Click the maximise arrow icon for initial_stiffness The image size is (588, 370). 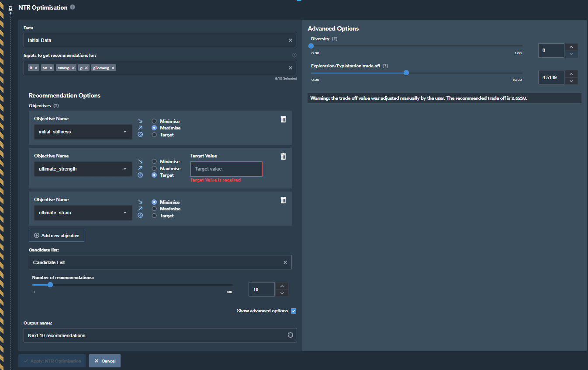[x=140, y=128]
